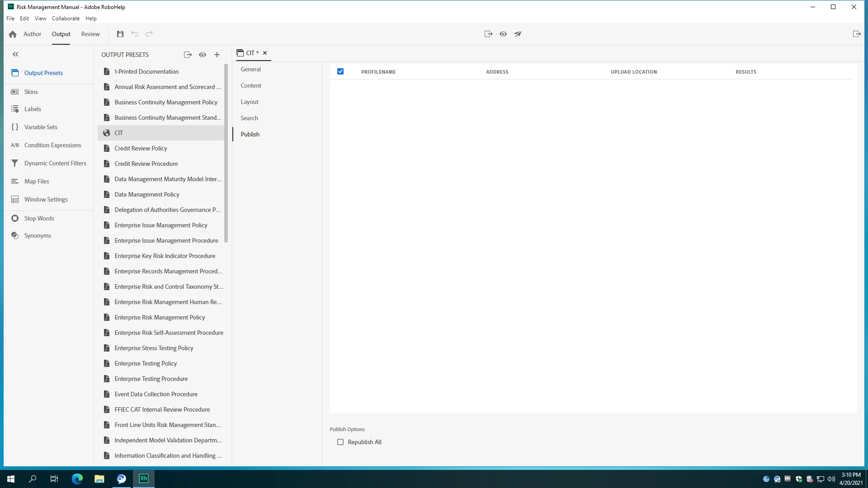
Task: Save the project with the floppy disk icon
Action: coord(120,34)
